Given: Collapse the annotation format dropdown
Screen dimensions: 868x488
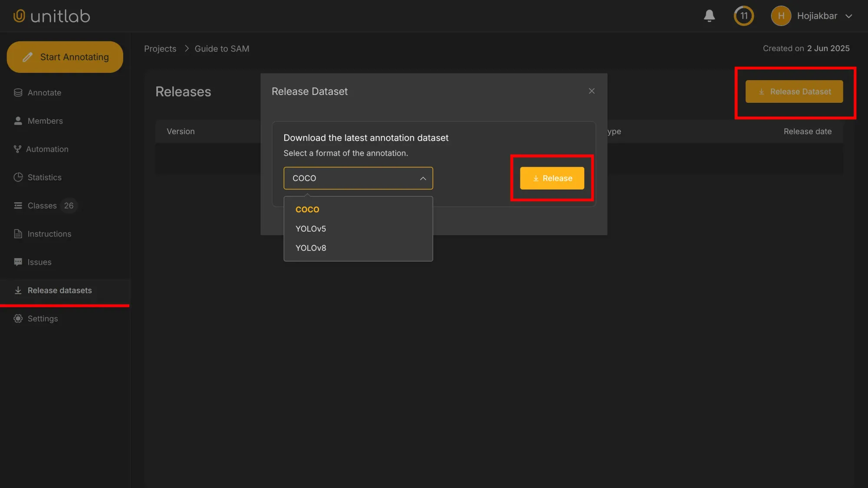Looking at the screenshot, I should [x=422, y=178].
